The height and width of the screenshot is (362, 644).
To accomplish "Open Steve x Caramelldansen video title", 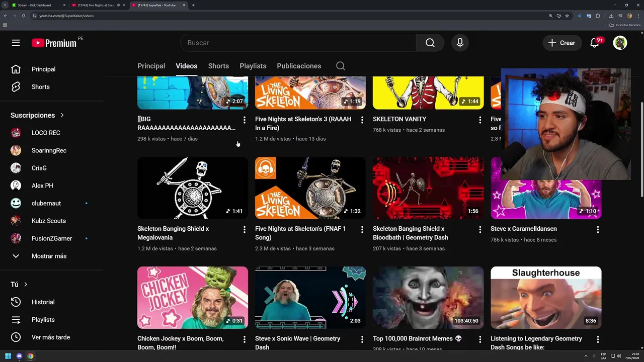I will pos(524,229).
